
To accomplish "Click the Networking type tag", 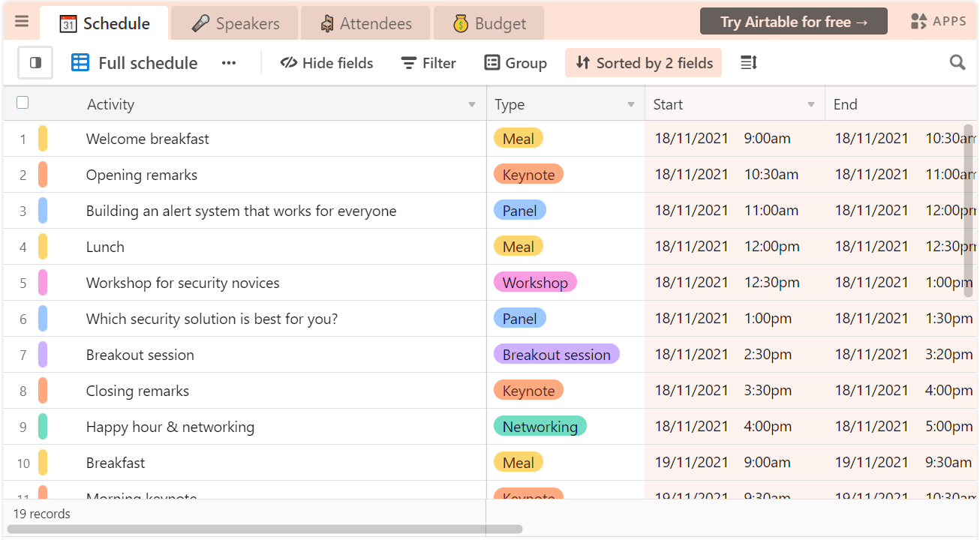I will click(x=540, y=427).
